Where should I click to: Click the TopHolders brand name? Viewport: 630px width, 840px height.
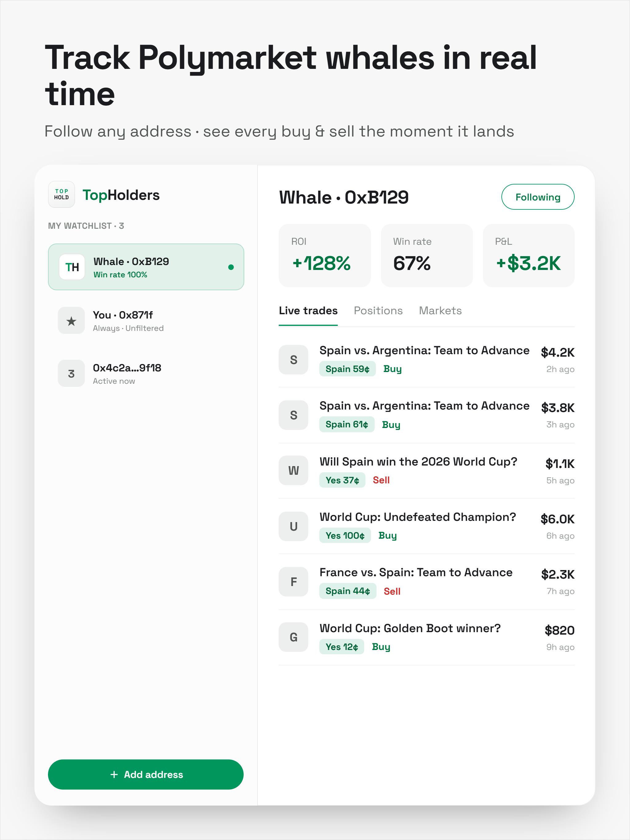[121, 195]
